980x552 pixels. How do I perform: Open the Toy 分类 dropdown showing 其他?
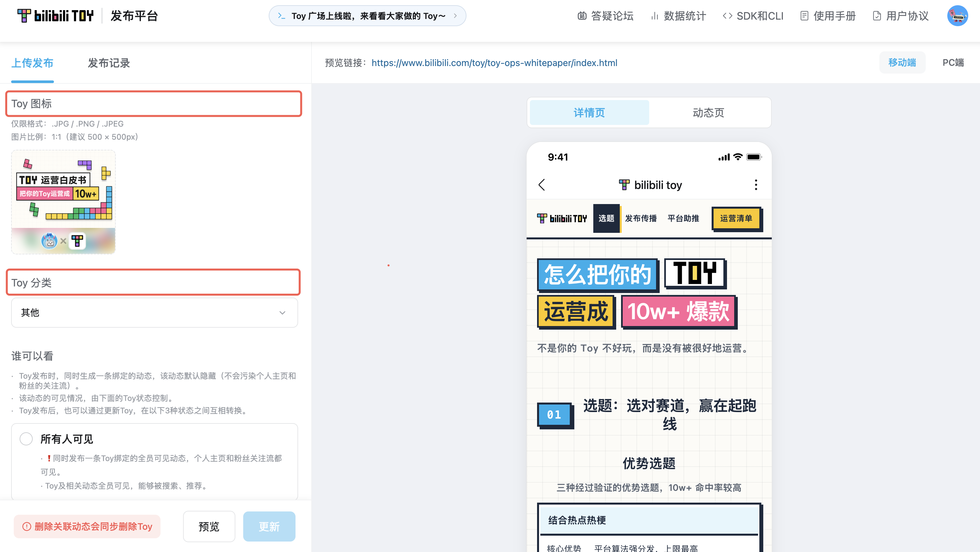155,313
